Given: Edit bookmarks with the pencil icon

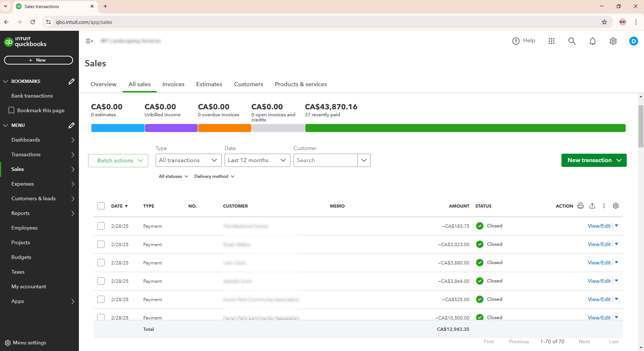Looking at the screenshot, I should 72,81.
